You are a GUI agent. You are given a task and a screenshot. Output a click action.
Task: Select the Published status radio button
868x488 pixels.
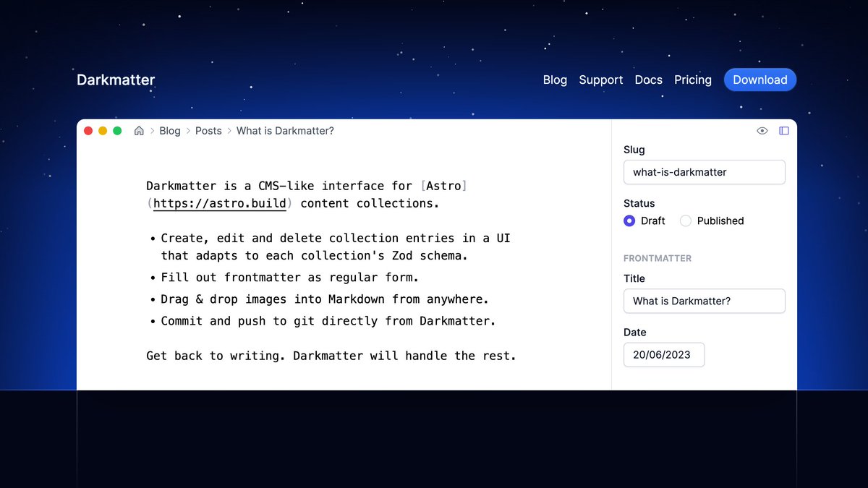[x=686, y=221]
